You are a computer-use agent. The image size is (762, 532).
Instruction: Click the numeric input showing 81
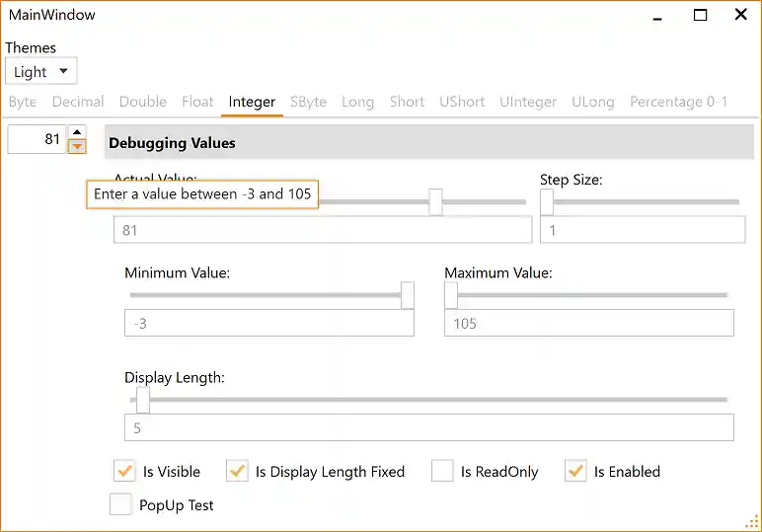coord(37,139)
